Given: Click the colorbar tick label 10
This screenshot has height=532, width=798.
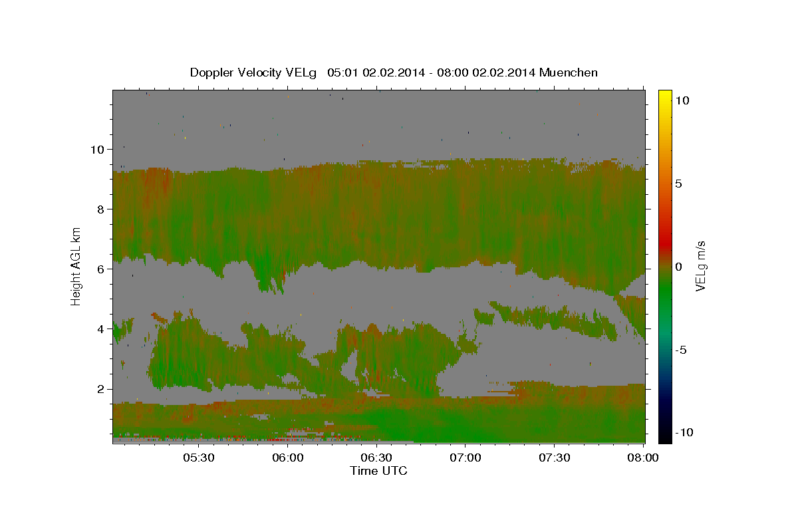Looking at the screenshot, I should (682, 100).
